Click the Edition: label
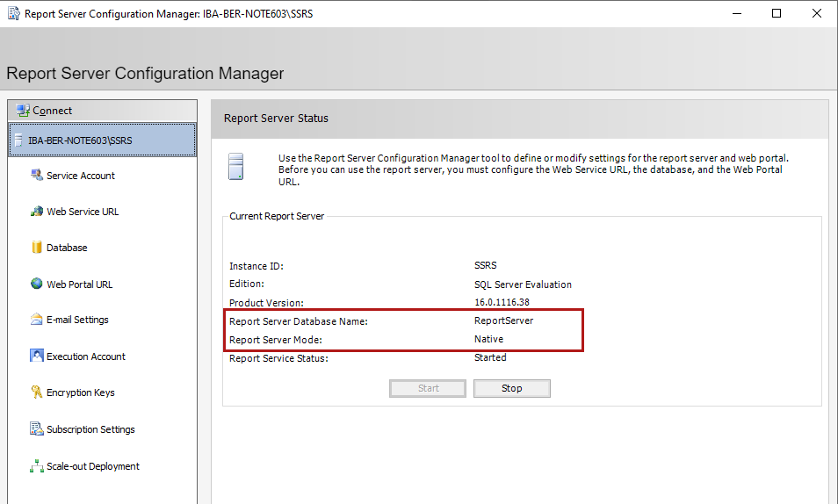Image resolution: width=838 pixels, height=504 pixels. [247, 284]
